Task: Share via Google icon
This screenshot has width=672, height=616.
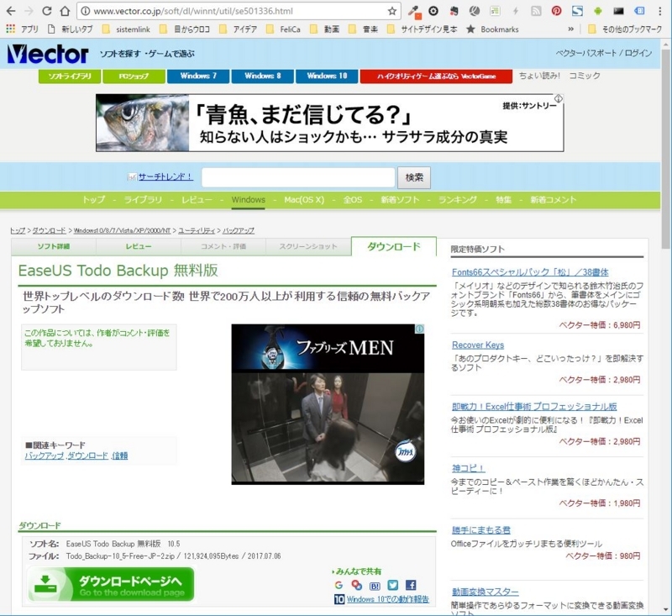Action: click(339, 585)
